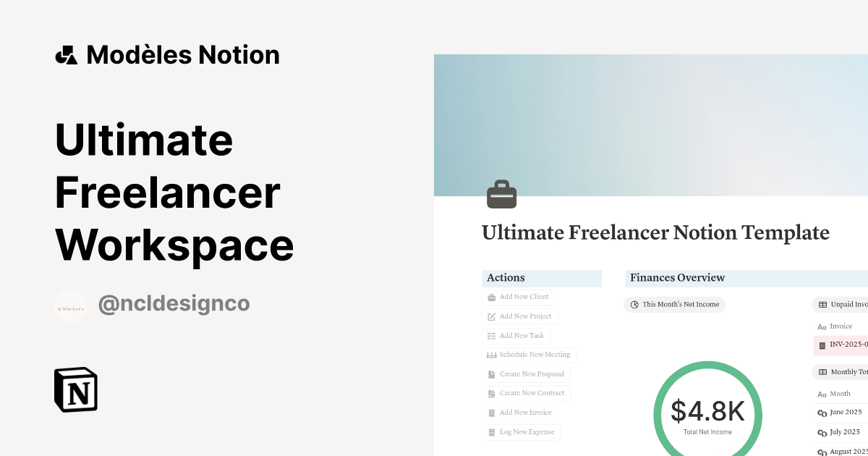The image size is (868, 456).
Task: Click the pie chart icon on Net Income chip
Action: pos(634,305)
